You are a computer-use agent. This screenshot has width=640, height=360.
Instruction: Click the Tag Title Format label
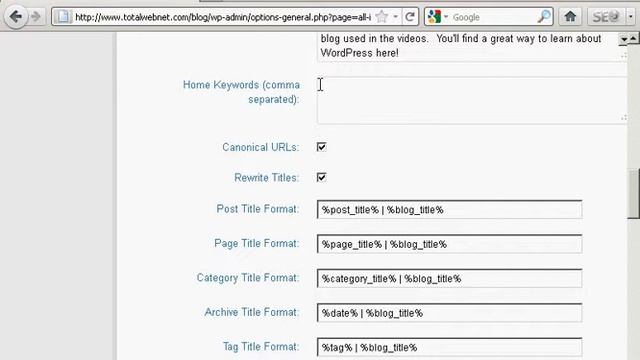(x=261, y=347)
